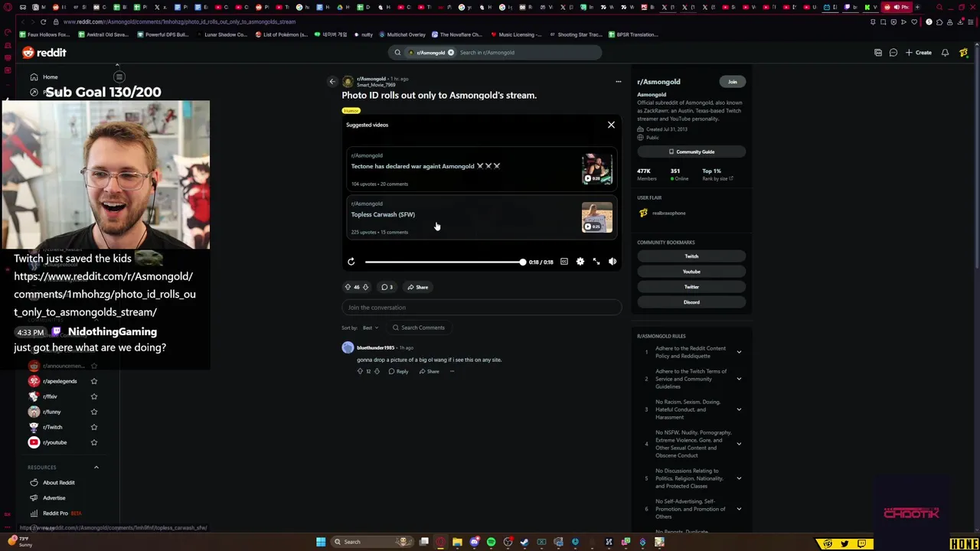The image size is (980, 551).
Task: Open the Community Guide
Action: point(691,152)
